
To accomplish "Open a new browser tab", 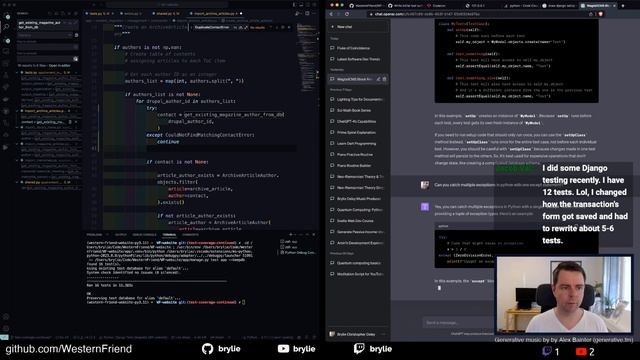I will click(x=623, y=6).
